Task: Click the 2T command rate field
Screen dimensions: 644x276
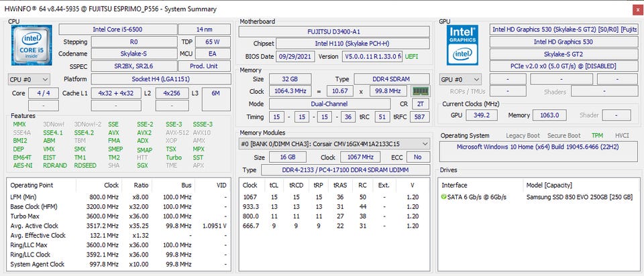Action: (x=420, y=104)
